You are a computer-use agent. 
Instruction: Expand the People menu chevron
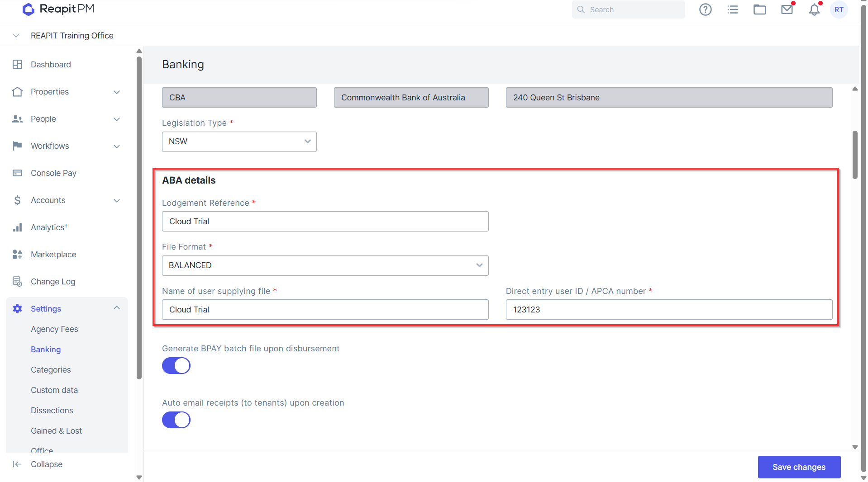point(117,119)
